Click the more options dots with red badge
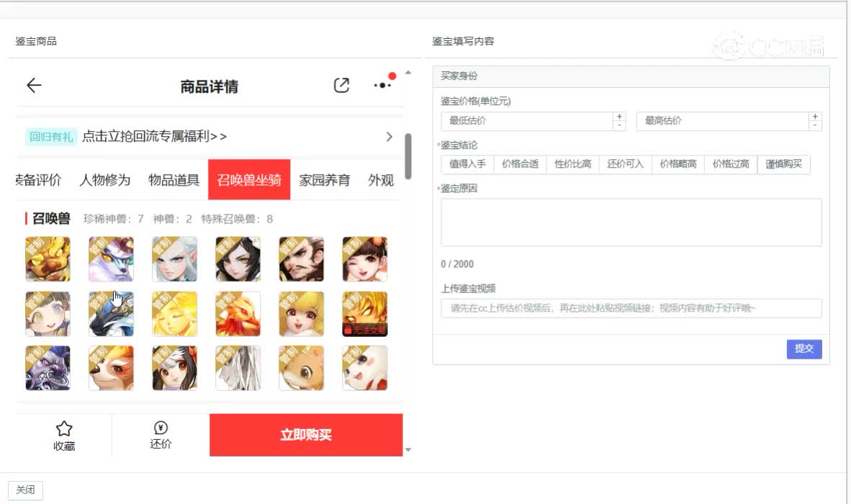851x504 pixels. point(382,84)
